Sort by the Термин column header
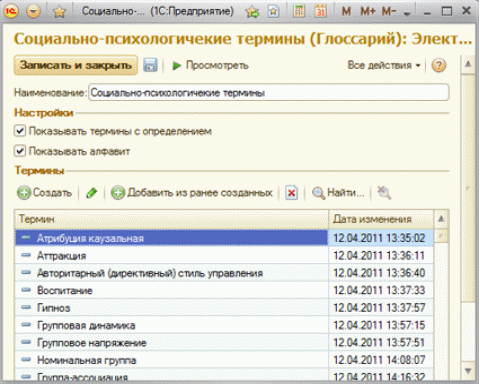Screen dimensions: 480x384 click(171, 219)
